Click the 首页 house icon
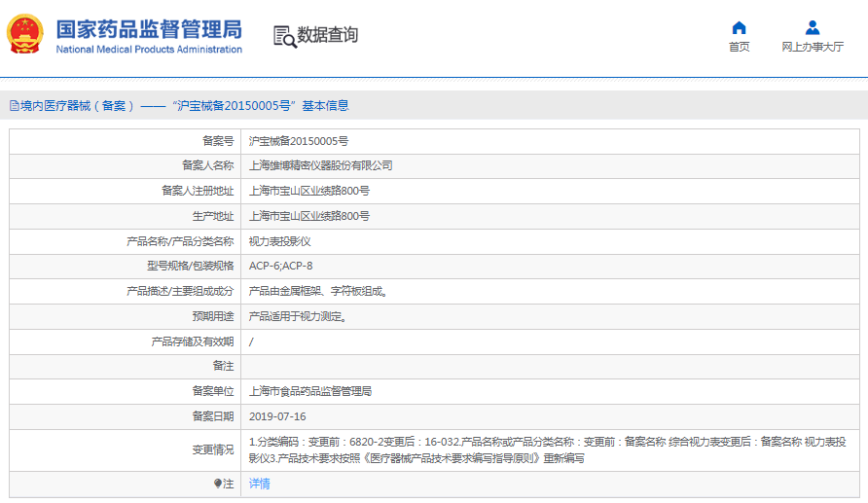868x503 pixels. click(739, 27)
